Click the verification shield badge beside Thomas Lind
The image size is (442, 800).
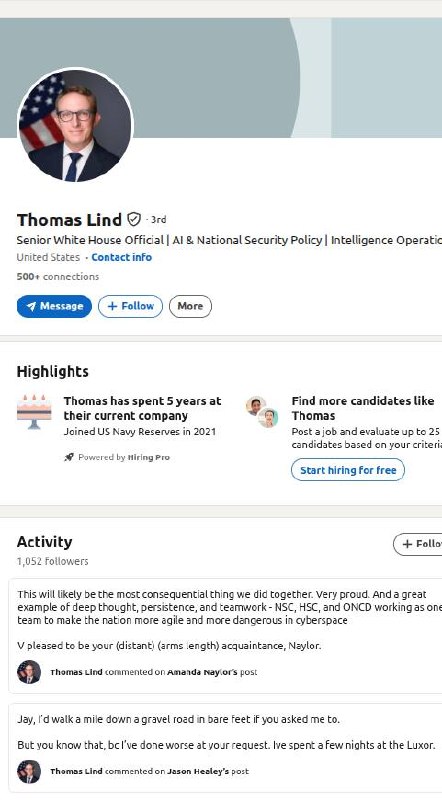point(134,219)
